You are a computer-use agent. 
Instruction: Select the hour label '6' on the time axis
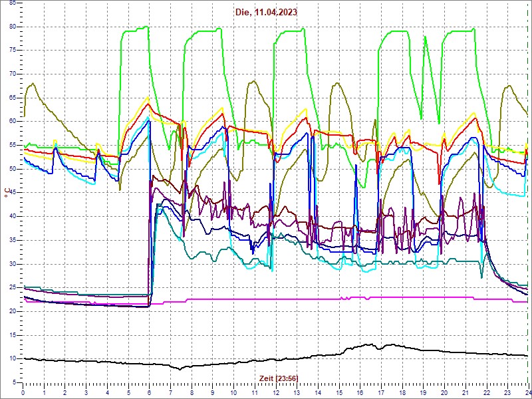coord(150,393)
